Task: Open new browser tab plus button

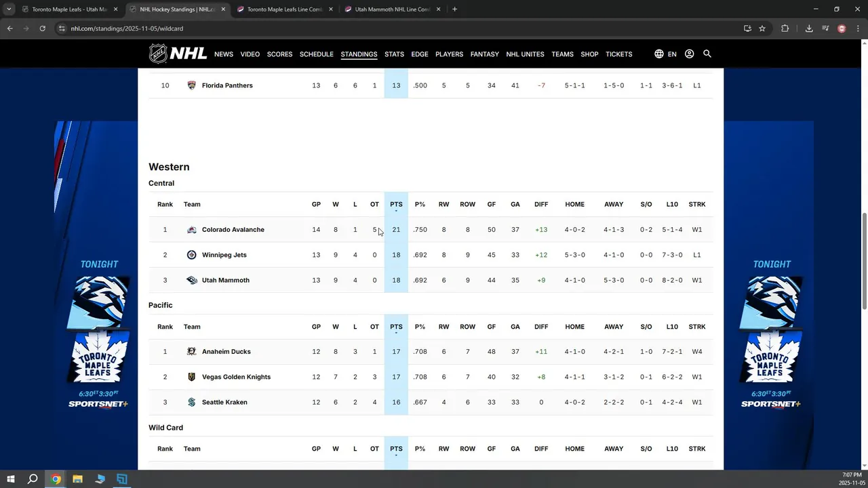Action: (454, 9)
